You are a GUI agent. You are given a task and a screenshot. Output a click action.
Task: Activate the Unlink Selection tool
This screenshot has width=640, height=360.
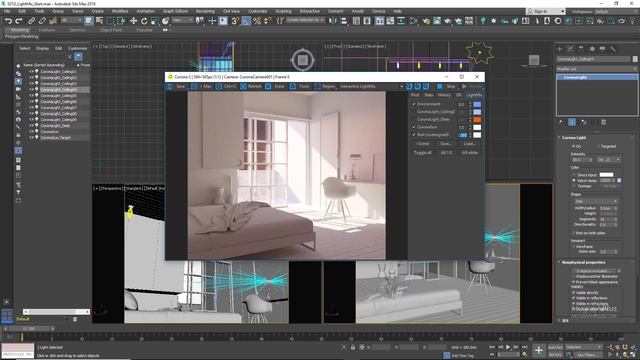(x=42, y=21)
